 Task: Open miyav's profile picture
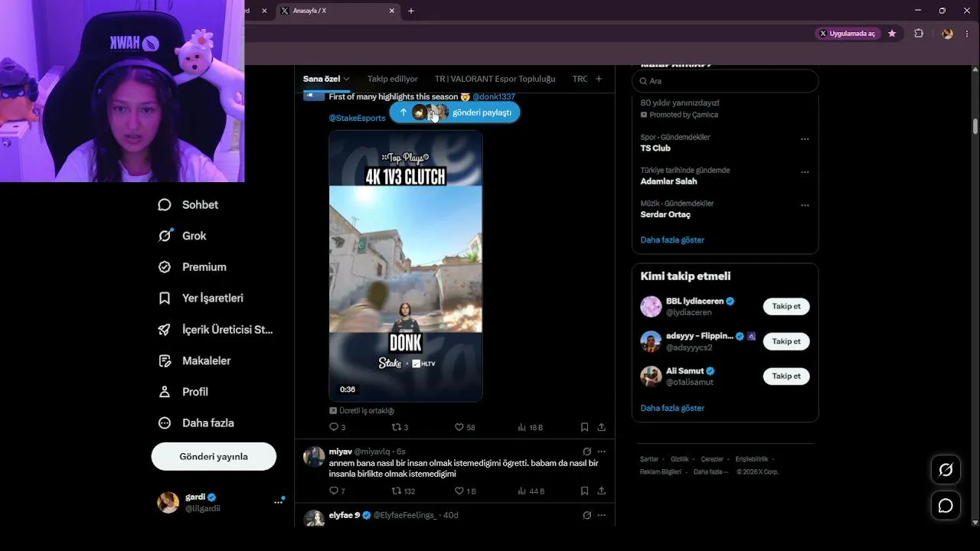pyautogui.click(x=314, y=457)
